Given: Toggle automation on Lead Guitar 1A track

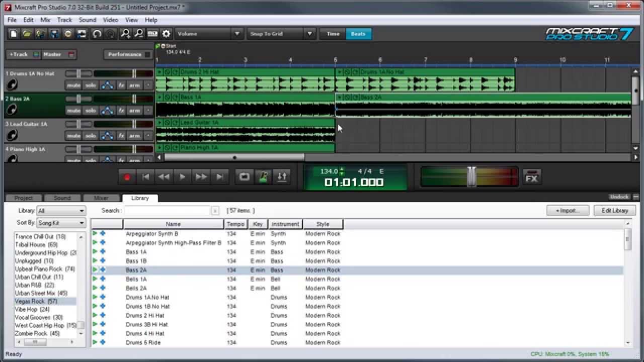Looking at the screenshot, I should (x=107, y=135).
